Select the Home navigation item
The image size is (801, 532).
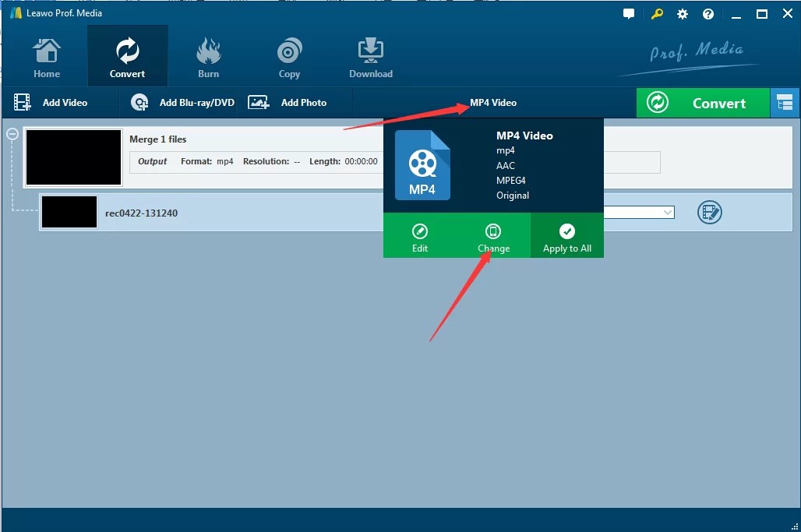pyautogui.click(x=46, y=55)
